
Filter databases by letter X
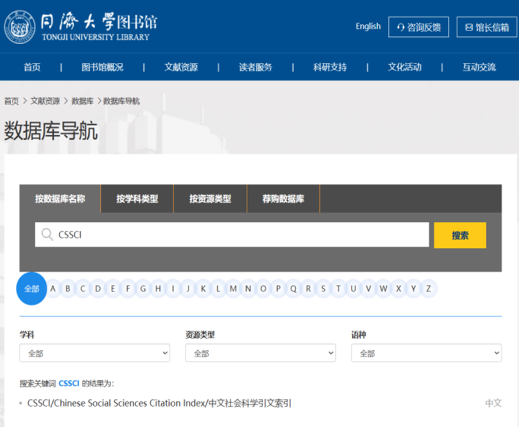tap(398, 289)
